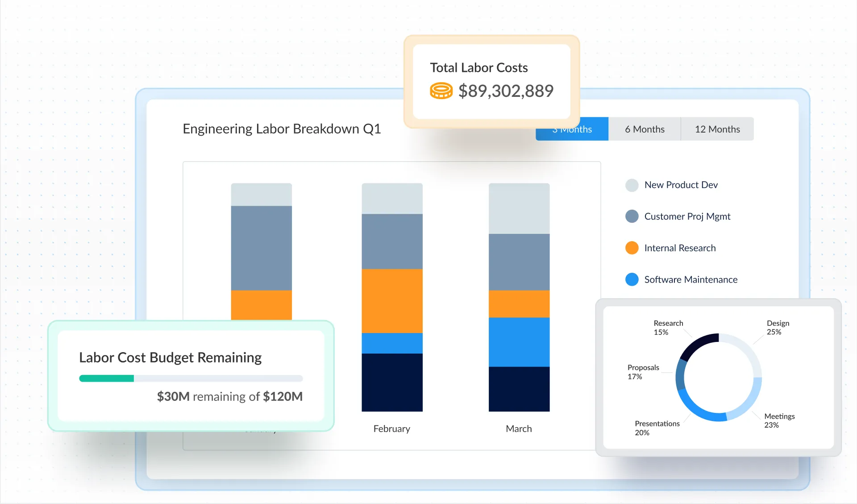Click the Proposals 17% donut label
This screenshot has height=504, width=857.
643,372
